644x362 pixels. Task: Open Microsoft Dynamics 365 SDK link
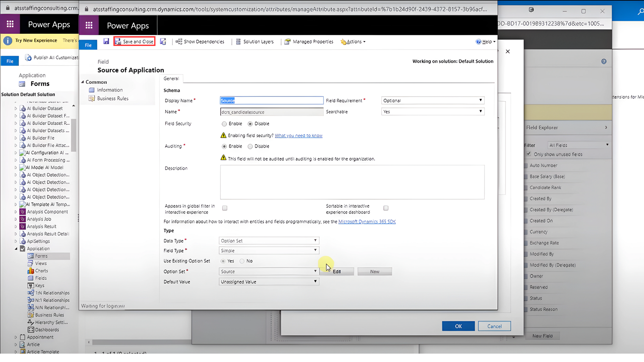tap(367, 222)
